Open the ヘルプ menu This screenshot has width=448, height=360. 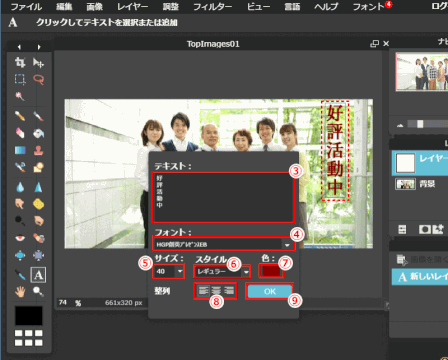coord(326,6)
